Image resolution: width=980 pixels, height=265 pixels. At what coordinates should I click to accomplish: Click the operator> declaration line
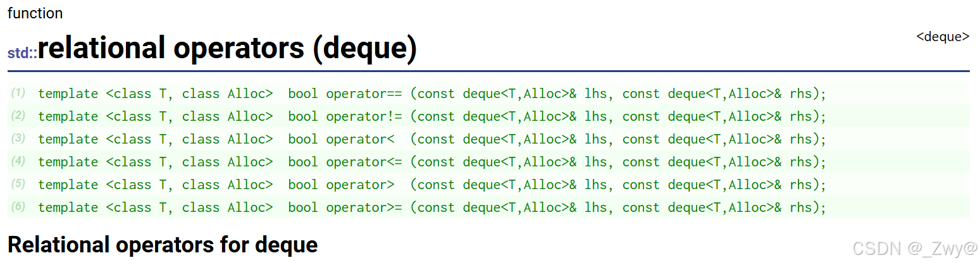click(432, 185)
